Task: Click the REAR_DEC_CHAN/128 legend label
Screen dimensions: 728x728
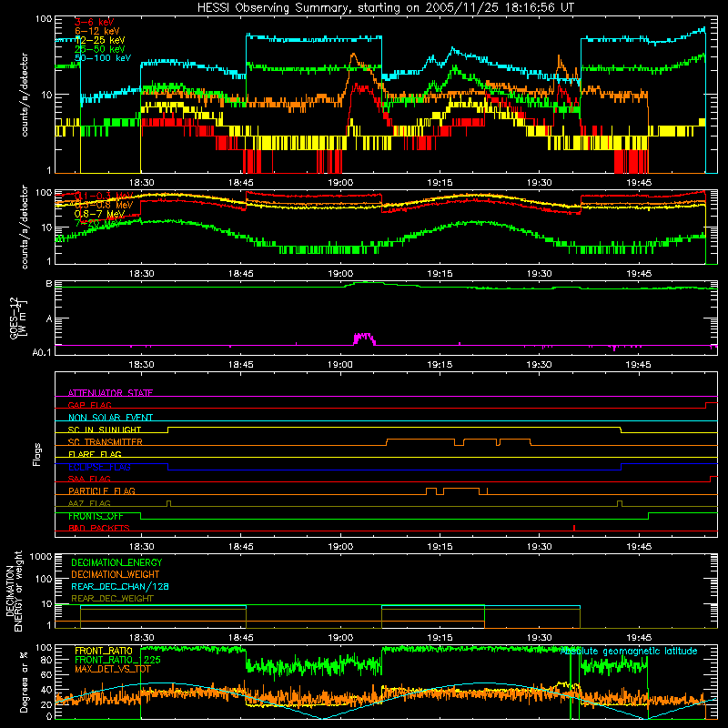Action: point(120,586)
